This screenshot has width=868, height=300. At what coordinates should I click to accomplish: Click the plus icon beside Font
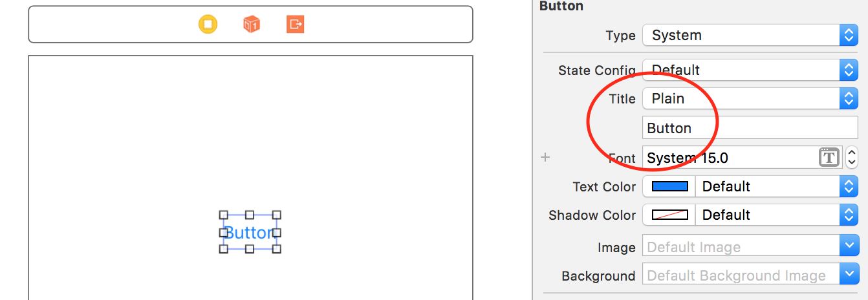click(545, 157)
